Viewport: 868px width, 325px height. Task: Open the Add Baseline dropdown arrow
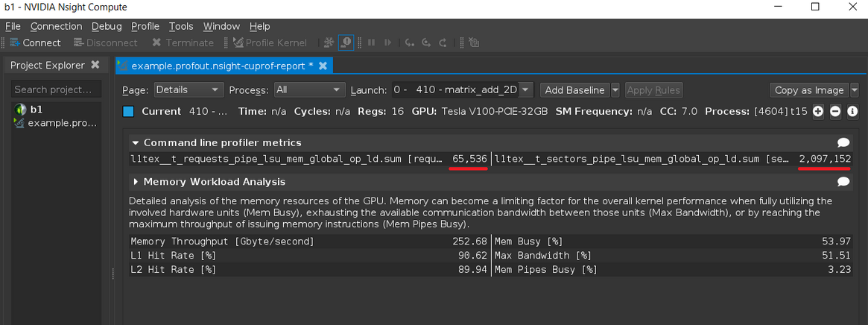point(616,89)
